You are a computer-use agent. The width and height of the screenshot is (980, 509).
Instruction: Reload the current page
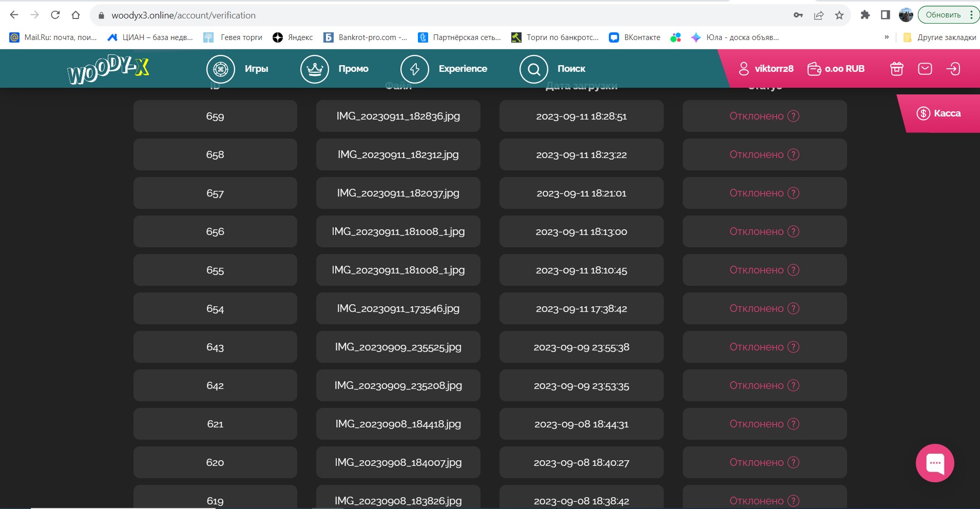(x=55, y=15)
